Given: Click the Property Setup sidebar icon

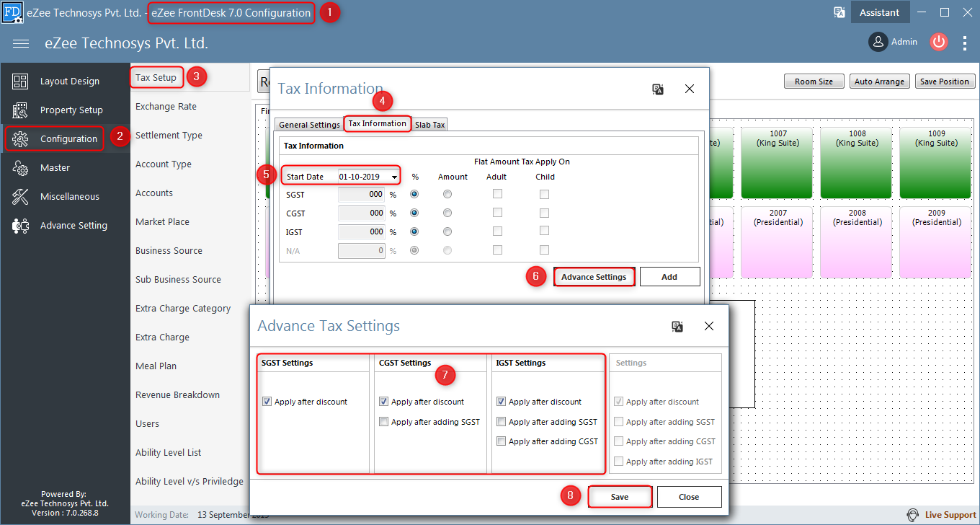Looking at the screenshot, I should pyautogui.click(x=20, y=110).
